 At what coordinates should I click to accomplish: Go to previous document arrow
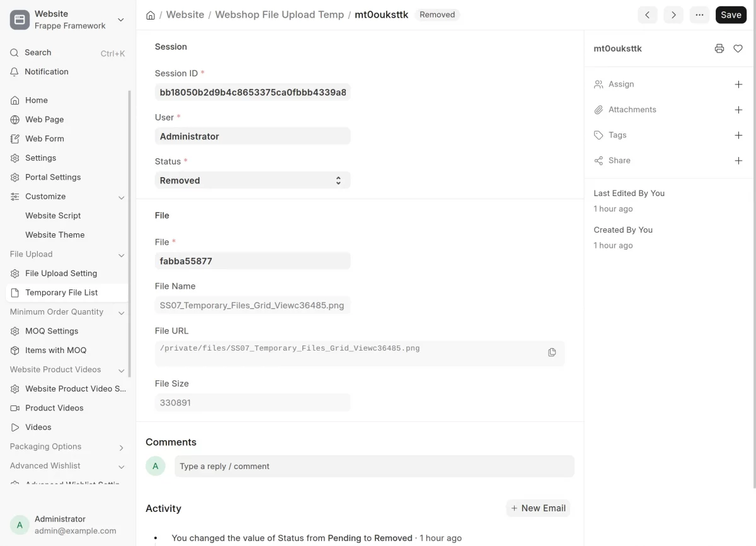(x=648, y=15)
